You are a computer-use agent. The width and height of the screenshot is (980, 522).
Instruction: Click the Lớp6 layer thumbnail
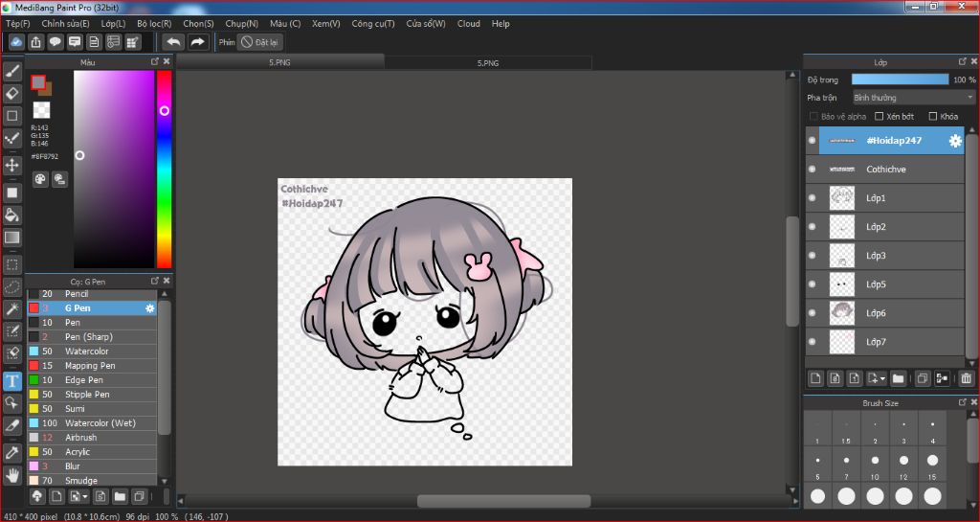(x=842, y=313)
